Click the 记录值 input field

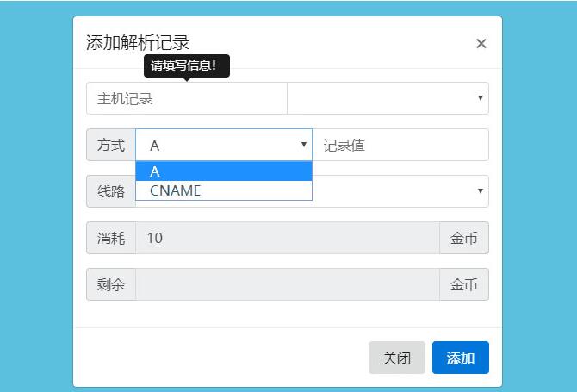click(400, 146)
